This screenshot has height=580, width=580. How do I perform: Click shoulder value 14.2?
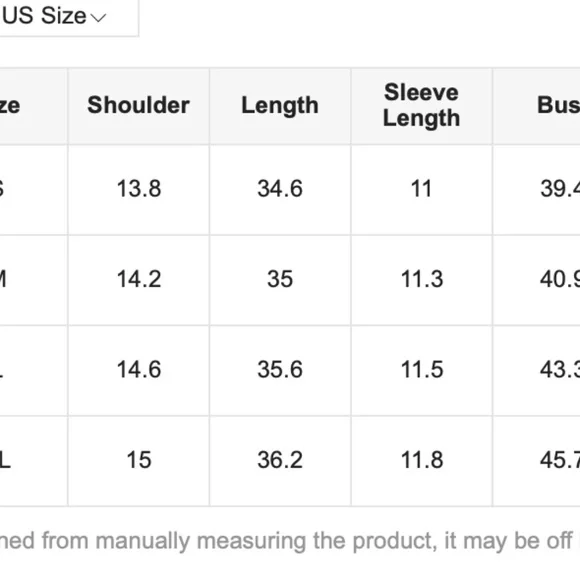(x=139, y=279)
